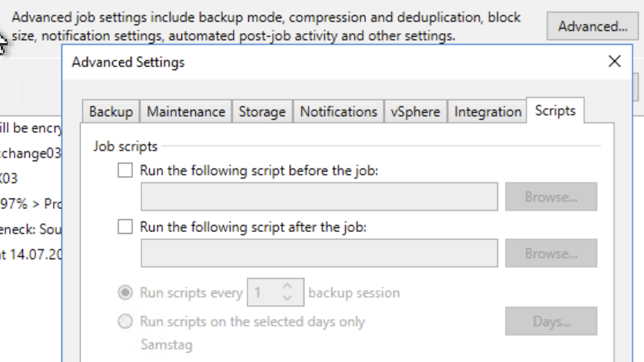Browse for the pre-job script
644x362 pixels.
[x=551, y=197]
